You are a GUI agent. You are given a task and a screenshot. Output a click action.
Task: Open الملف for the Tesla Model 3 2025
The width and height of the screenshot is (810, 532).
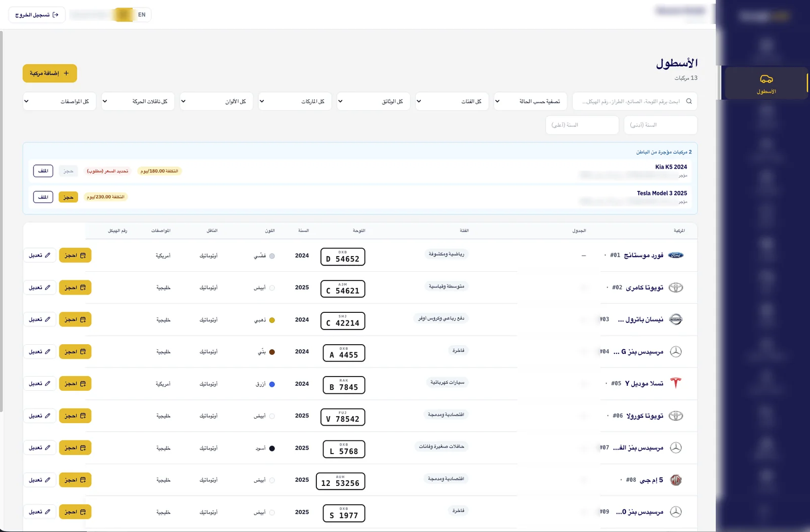[43, 197]
